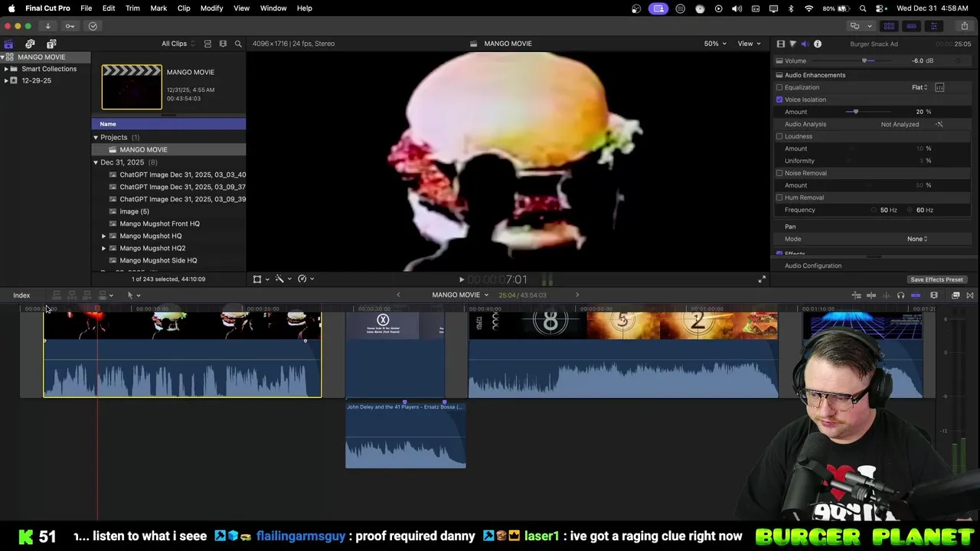The image size is (980, 551).
Task: Toggle the Effects checkbox in inspector
Action: (779, 253)
